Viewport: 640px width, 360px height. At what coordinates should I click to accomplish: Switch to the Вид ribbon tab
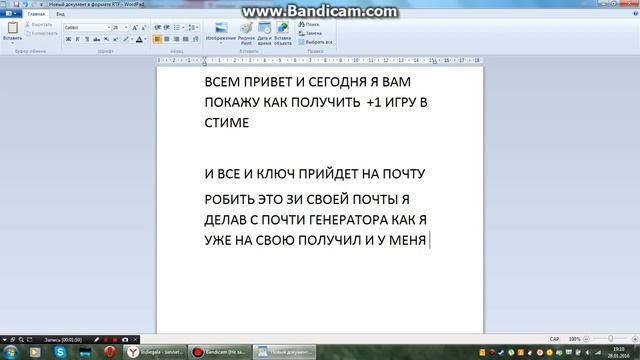(60, 14)
